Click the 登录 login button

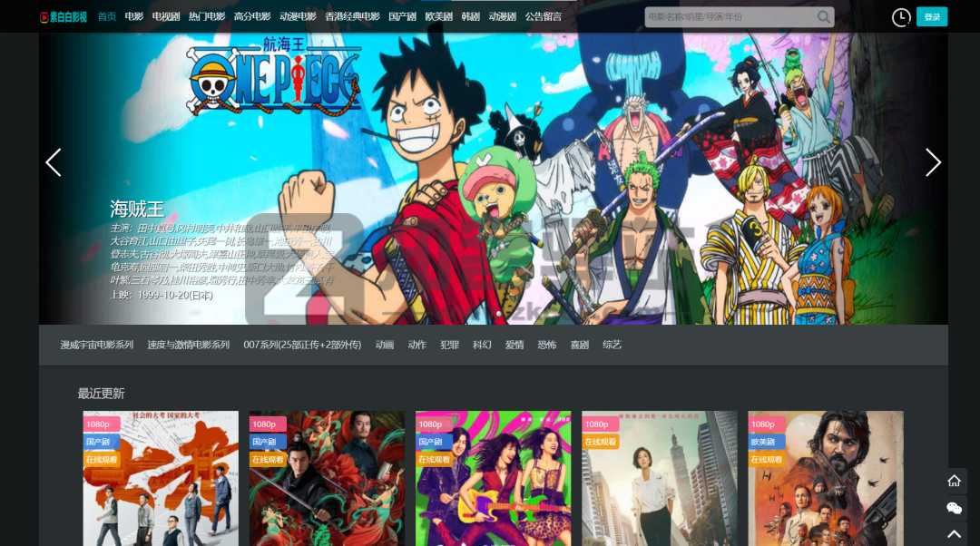click(931, 17)
